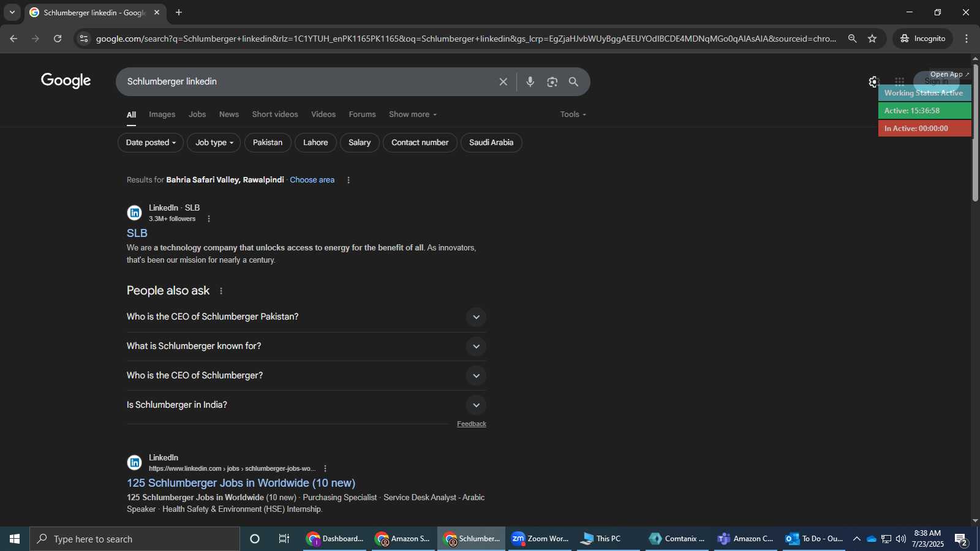Image resolution: width=980 pixels, height=551 pixels.
Task: Open options for LinkedIn jobs result
Action: 325,468
